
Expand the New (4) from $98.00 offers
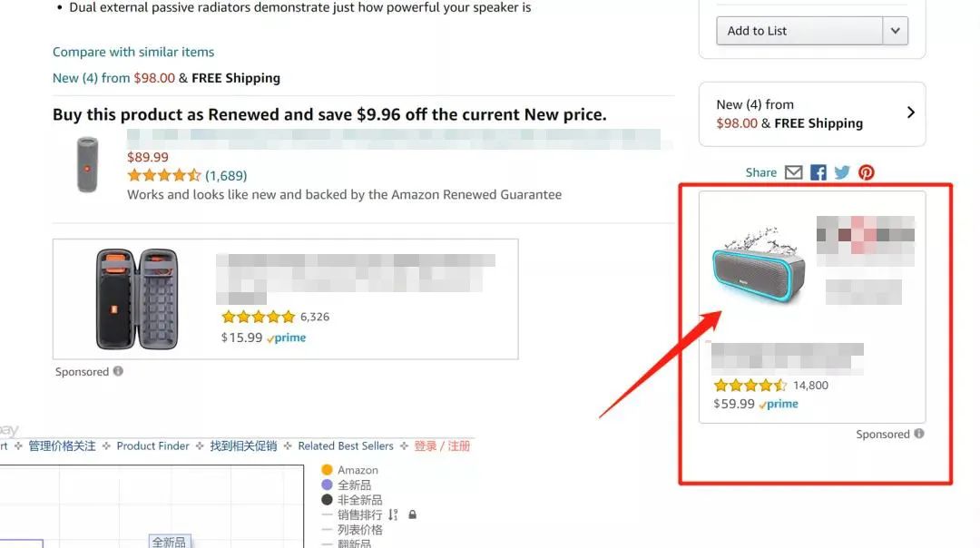[x=911, y=113]
